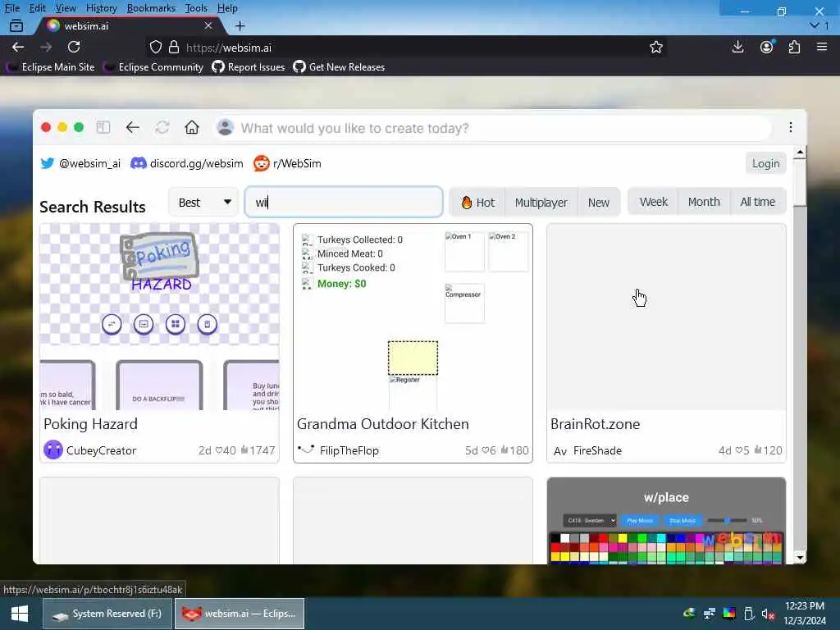The width and height of the screenshot is (840, 630).
Task: Open the Bookmarks menu
Action: [151, 8]
